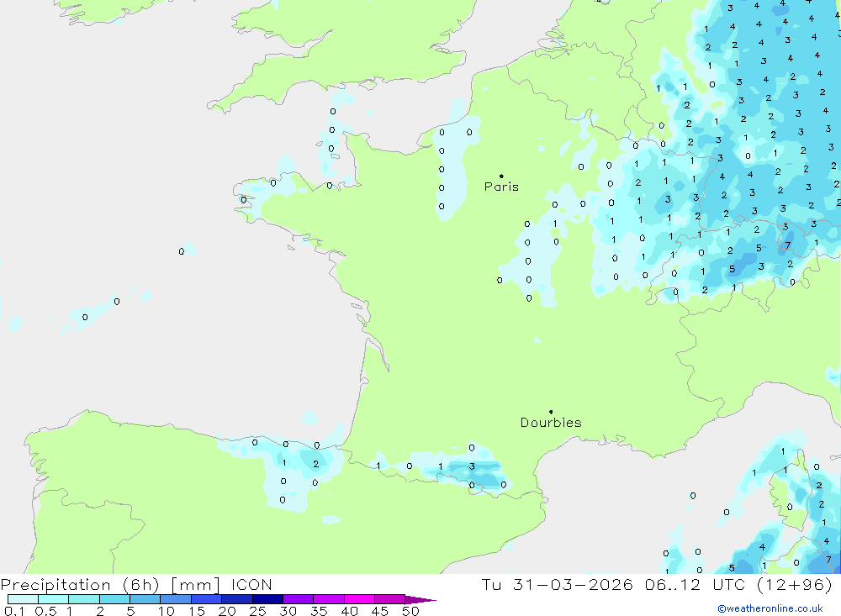Pick the legend swatch between 2 and 5
Screen dimensions: 841x616
(x=114, y=599)
